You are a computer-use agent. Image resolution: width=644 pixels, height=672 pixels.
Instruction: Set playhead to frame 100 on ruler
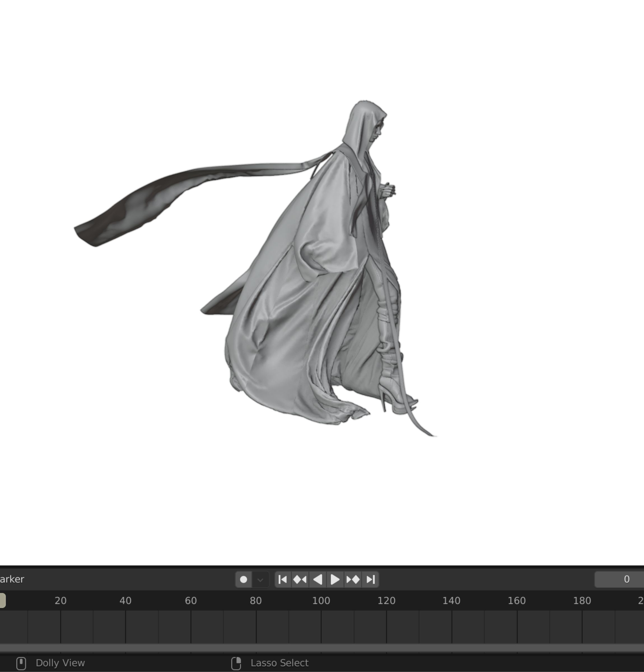321,601
